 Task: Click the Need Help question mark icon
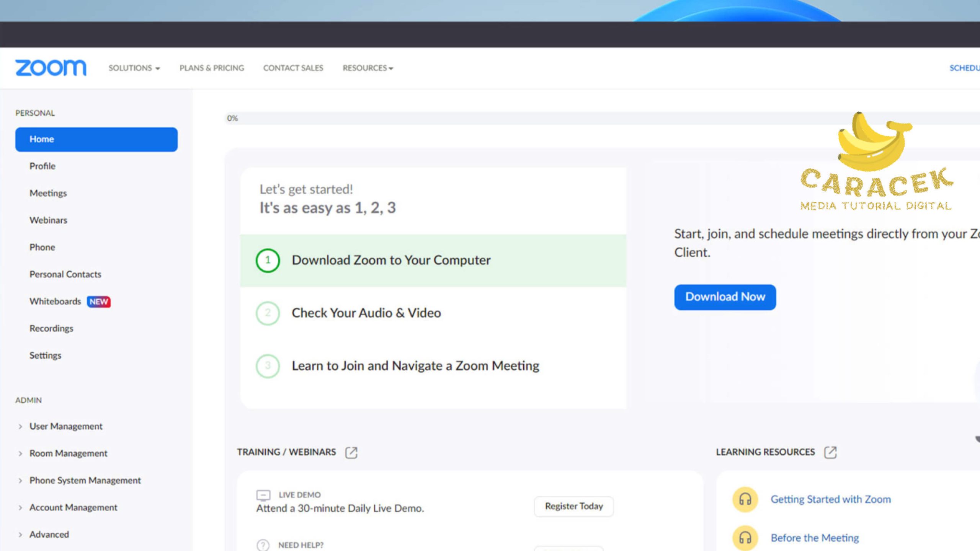(263, 545)
